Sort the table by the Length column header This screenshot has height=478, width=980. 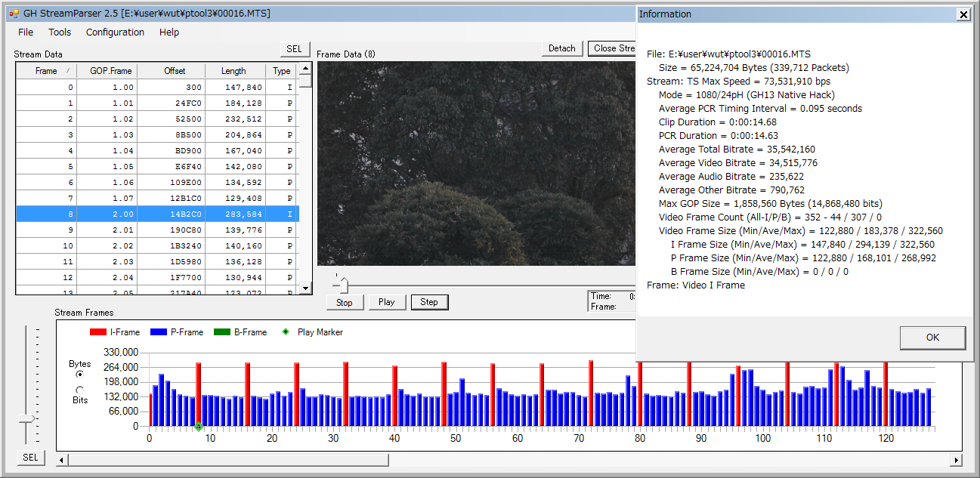coord(233,71)
